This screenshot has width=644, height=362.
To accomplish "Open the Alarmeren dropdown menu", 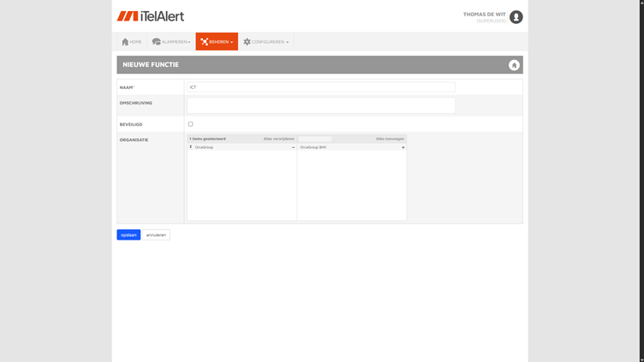I will tap(171, 42).
